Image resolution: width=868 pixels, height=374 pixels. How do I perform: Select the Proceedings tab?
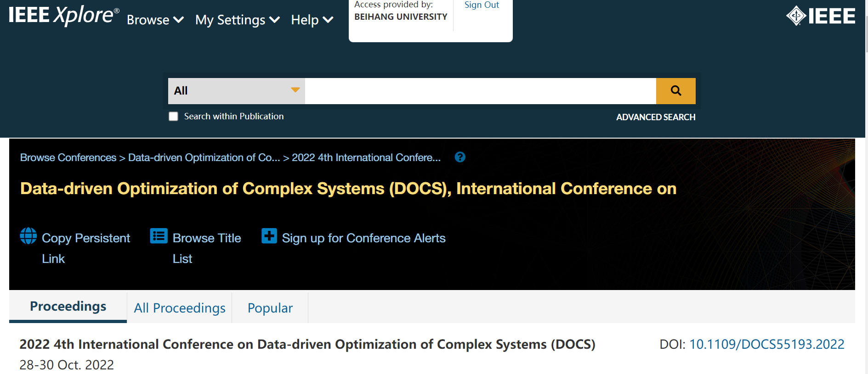(68, 307)
